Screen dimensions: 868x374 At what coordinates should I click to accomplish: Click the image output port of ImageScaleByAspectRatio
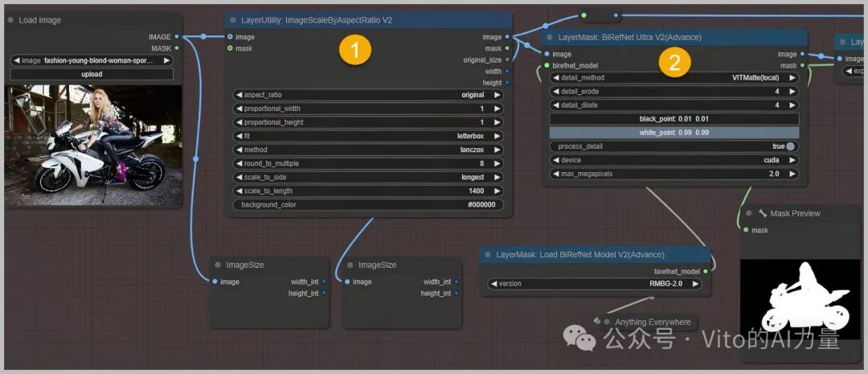[x=508, y=36]
